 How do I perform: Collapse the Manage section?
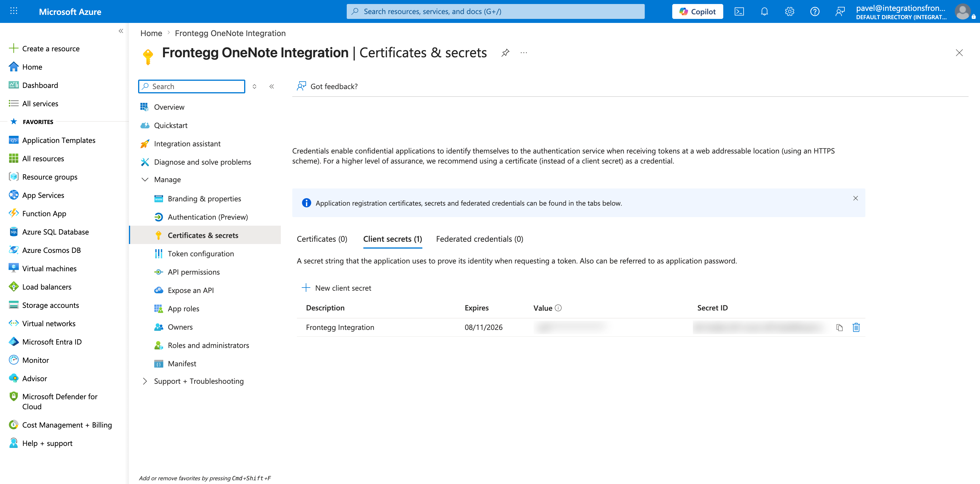[x=145, y=180]
